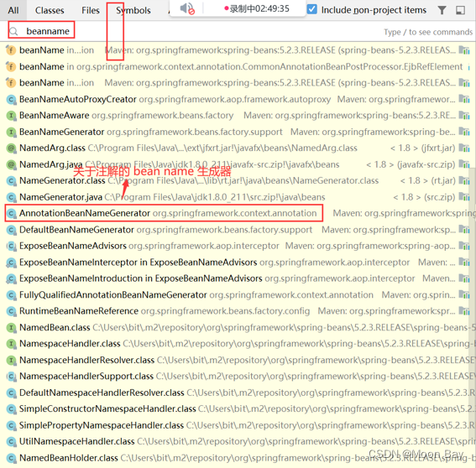Image resolution: width=476 pixels, height=468 pixels.
Task: Click field icon beside beanName in EjbRefElement
Action: coord(11,66)
